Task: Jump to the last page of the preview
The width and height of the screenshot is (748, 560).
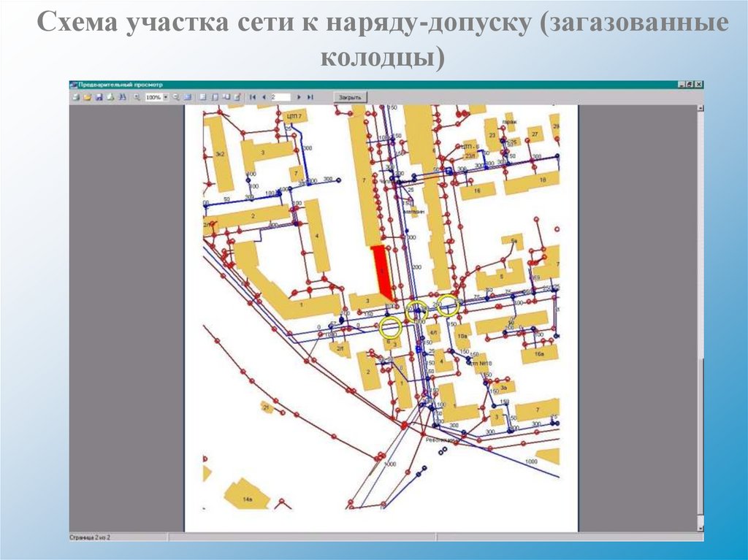Action: click(310, 97)
